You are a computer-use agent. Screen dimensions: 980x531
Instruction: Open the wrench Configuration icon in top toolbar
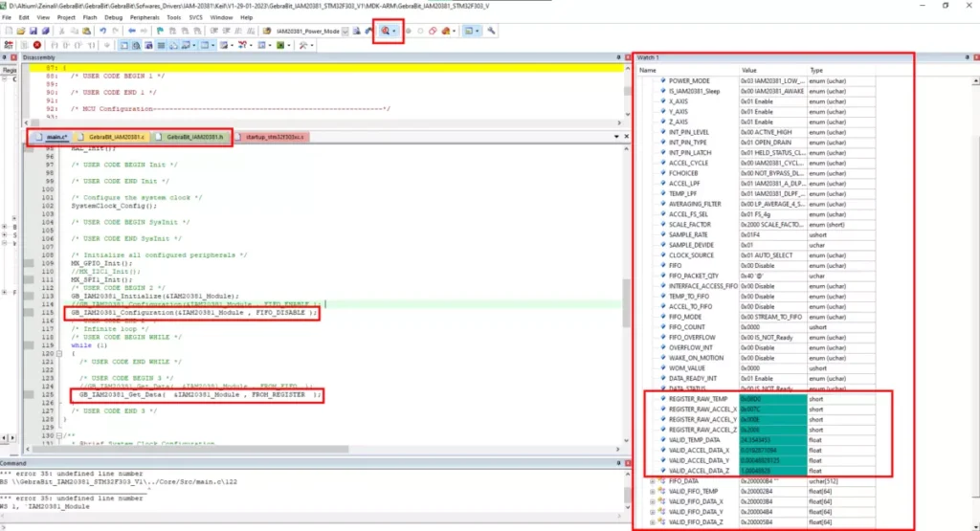[x=492, y=31]
